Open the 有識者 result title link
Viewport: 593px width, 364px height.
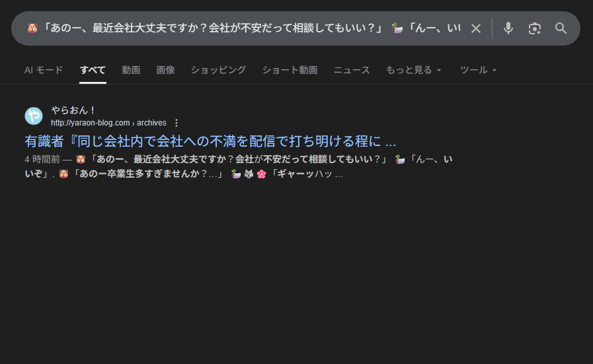(x=210, y=141)
